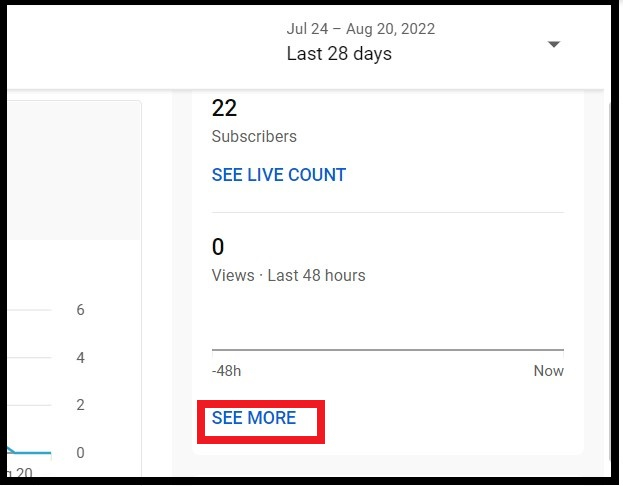Click the 6 value on chart axis
623x486 pixels.
(80, 310)
